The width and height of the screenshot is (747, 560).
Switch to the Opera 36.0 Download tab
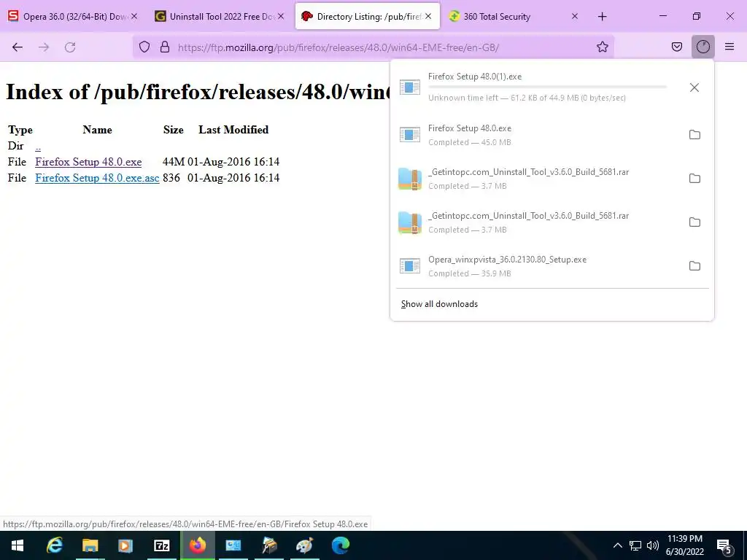pyautogui.click(x=73, y=17)
